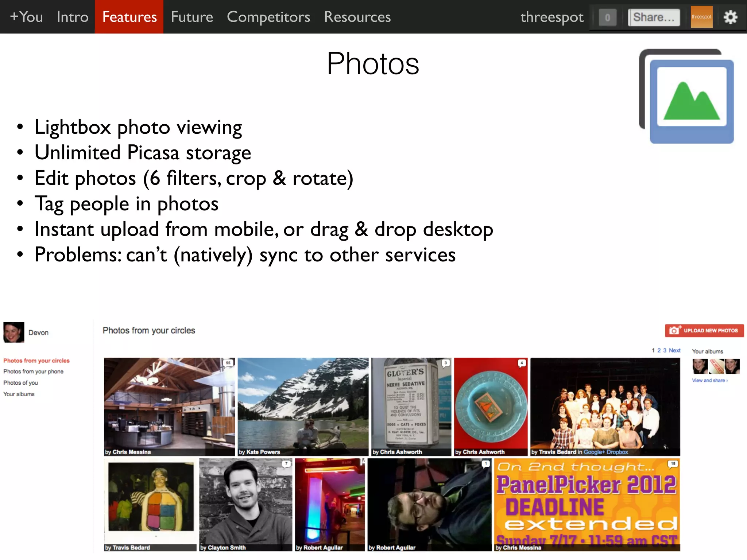Click the 'Edit photos (6 filters, crop & rotate)' bullet
Viewport: 747px width, 560px height.
pos(194,178)
